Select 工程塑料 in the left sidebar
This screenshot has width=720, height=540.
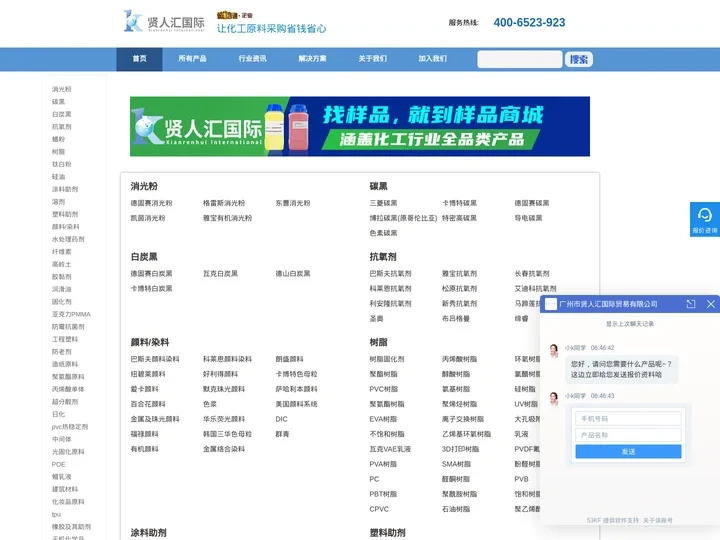tap(65, 339)
